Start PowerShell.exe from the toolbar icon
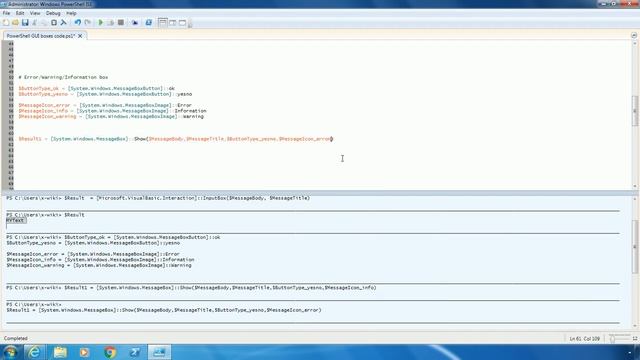This screenshot has height=360, width=640. 149,23
